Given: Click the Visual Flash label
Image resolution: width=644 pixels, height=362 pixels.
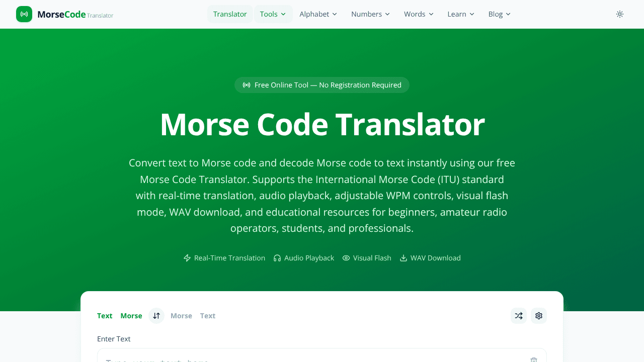Looking at the screenshot, I should 372,258.
